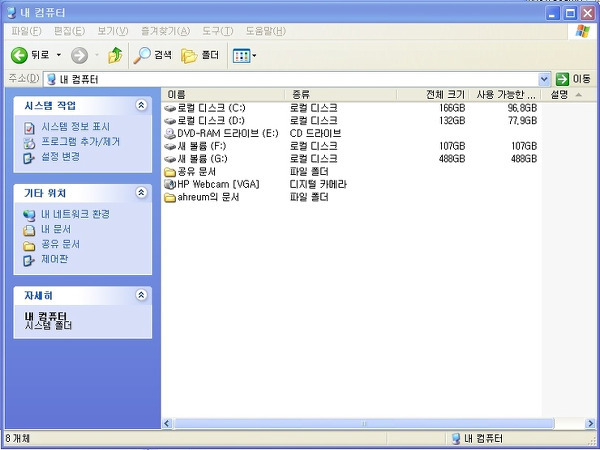Click the status bar 내 컴퓨터 icon
Viewport: 600px width, 450px height.
pyautogui.click(x=456, y=438)
